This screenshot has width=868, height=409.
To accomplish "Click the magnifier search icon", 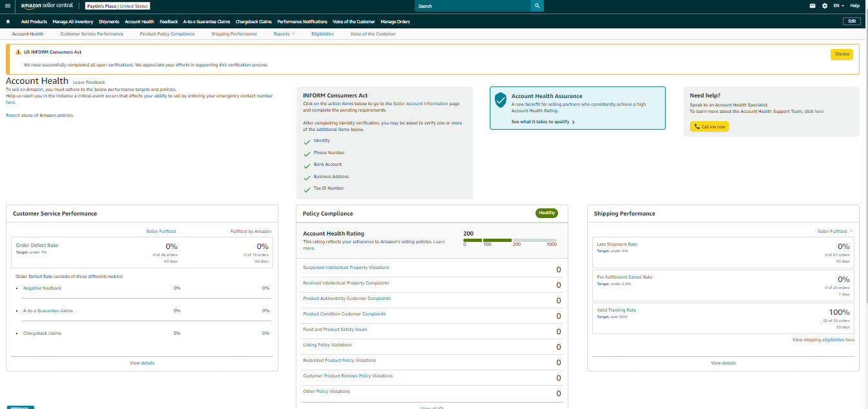I will click(x=537, y=6).
